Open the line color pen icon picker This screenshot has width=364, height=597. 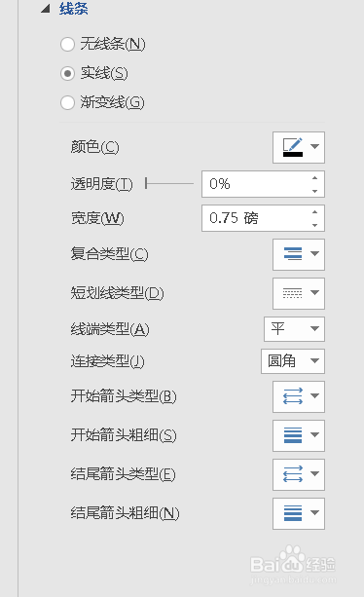(293, 147)
